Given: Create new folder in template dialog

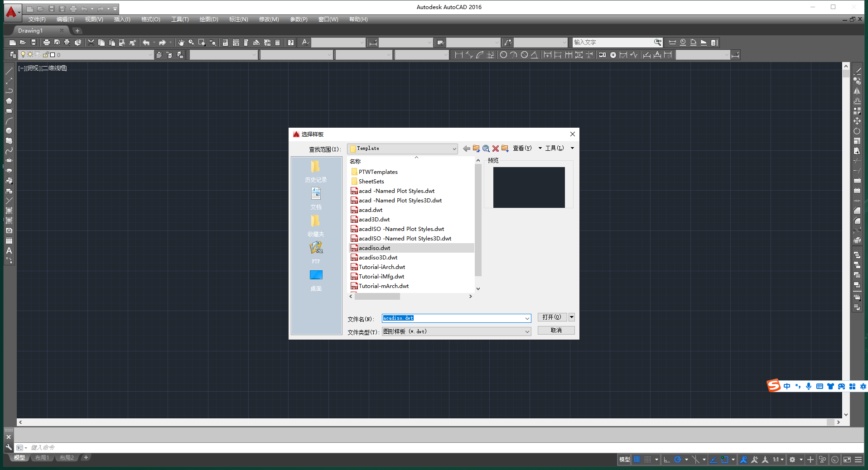Looking at the screenshot, I should click(505, 149).
